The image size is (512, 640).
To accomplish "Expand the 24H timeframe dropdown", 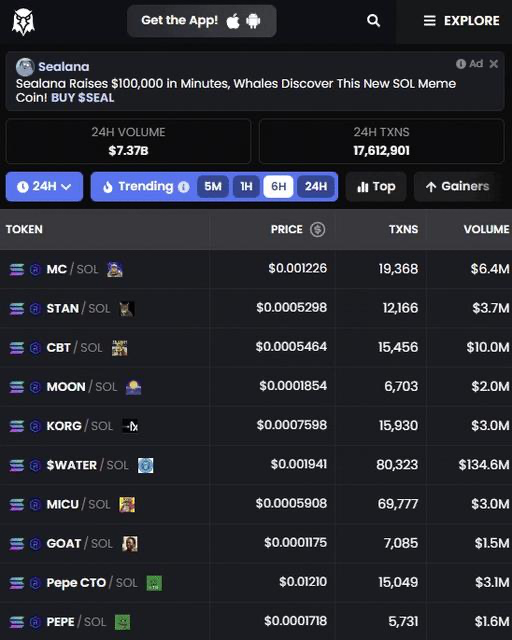I will coord(45,187).
